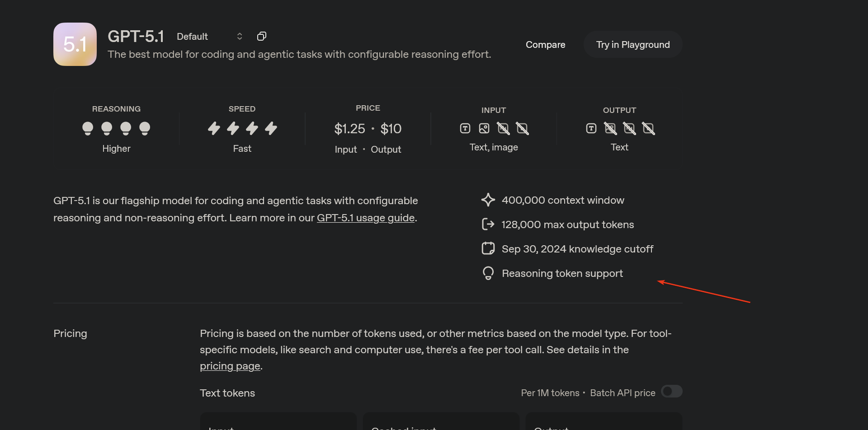Click the GPT-5.1 heading title
868x430 pixels.
pyautogui.click(x=136, y=36)
